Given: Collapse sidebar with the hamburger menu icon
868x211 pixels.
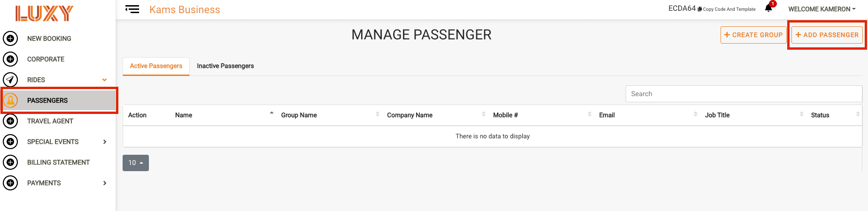Looking at the screenshot, I should point(132,9).
